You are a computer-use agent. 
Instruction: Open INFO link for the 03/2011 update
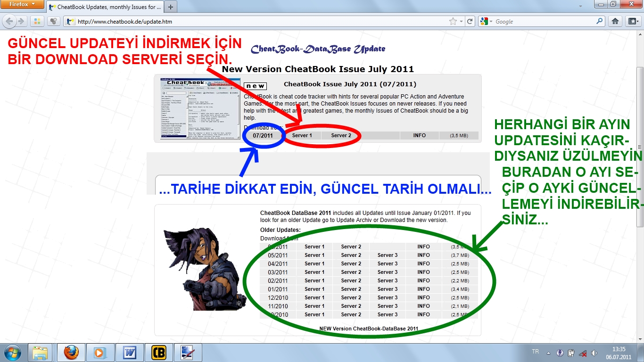point(423,272)
